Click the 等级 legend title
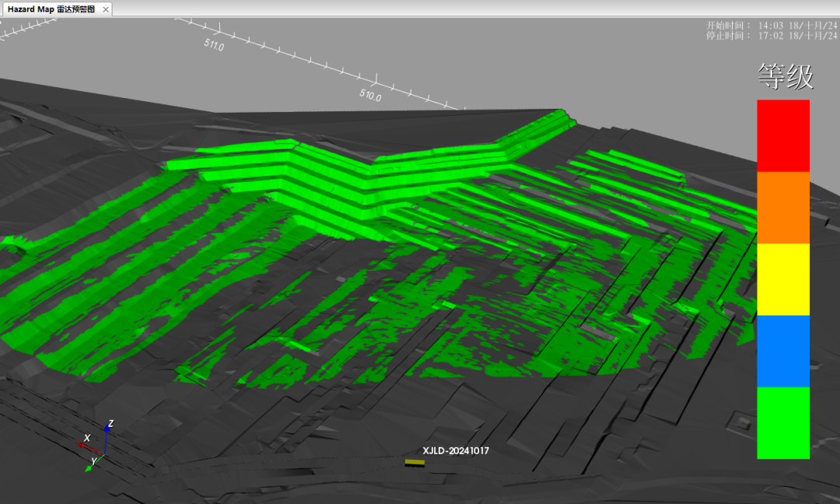This screenshot has width=840, height=504. coord(786,77)
